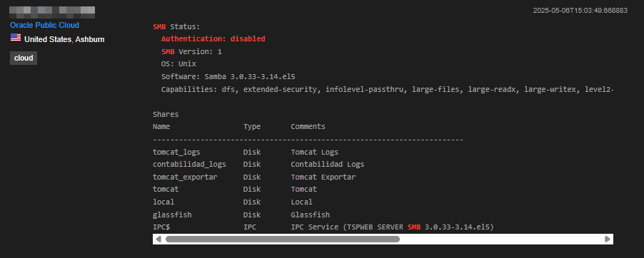644x258 pixels.
Task: Click the 'SMB Status:' heading
Action: (x=176, y=26)
